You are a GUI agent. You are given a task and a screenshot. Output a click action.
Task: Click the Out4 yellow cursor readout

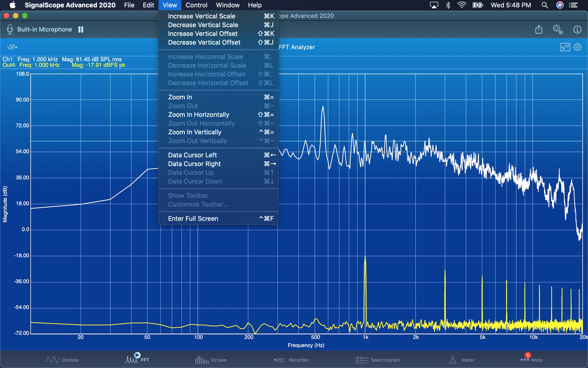pyautogui.click(x=64, y=65)
